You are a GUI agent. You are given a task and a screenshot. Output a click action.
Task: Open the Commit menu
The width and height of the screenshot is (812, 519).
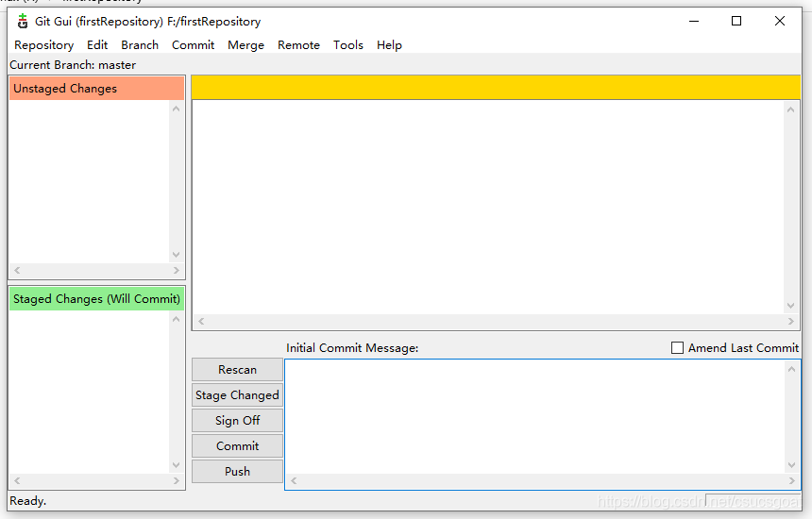pos(194,45)
